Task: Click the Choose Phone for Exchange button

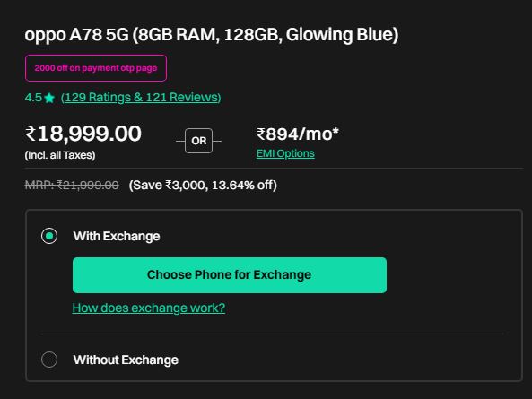Action: click(230, 275)
